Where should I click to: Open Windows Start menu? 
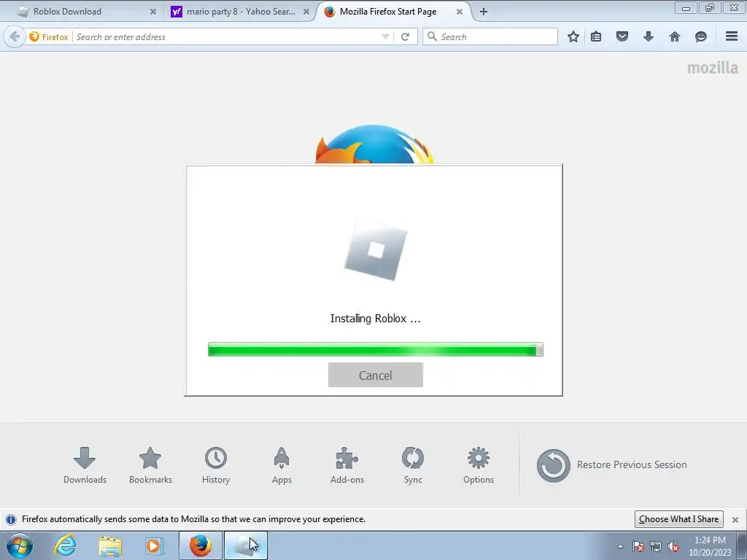[x=20, y=545]
